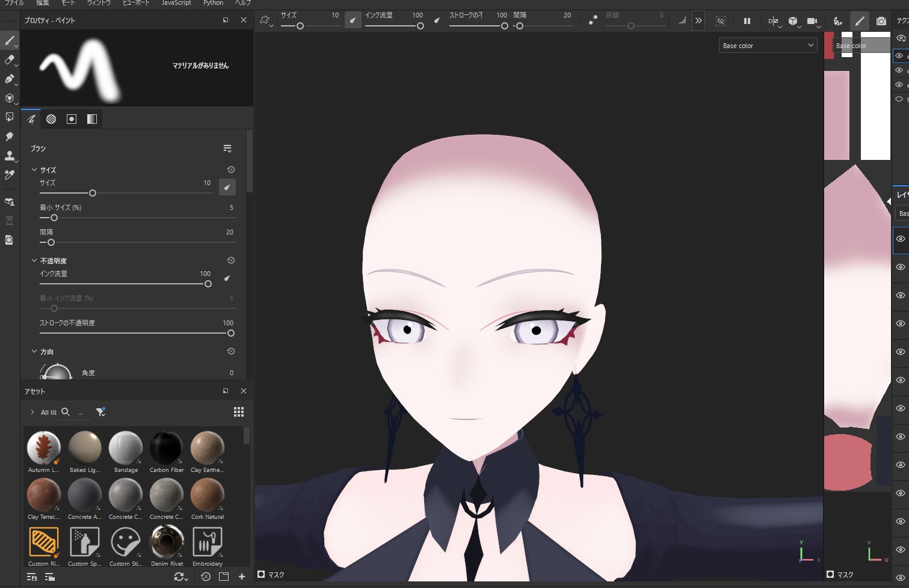Open the Python menu
This screenshot has height=588, width=909.
click(213, 3)
